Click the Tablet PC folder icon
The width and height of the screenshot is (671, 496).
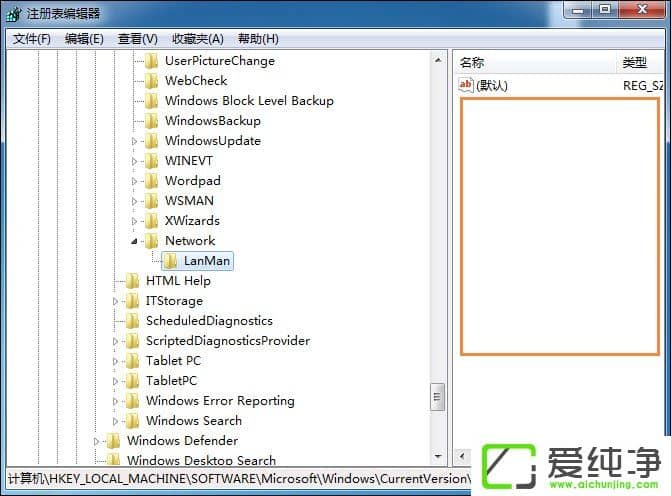coord(133,361)
